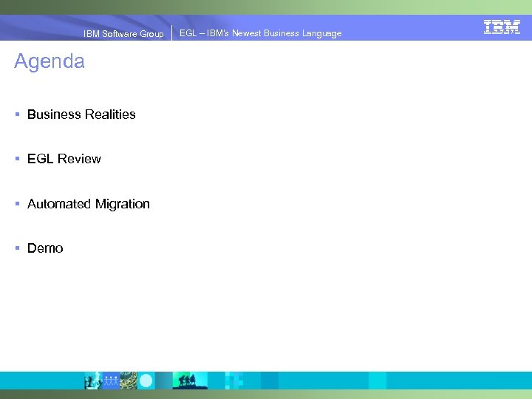Click 'IBM Software Group' header text
Screen dimensions: 532x399
(123, 33)
